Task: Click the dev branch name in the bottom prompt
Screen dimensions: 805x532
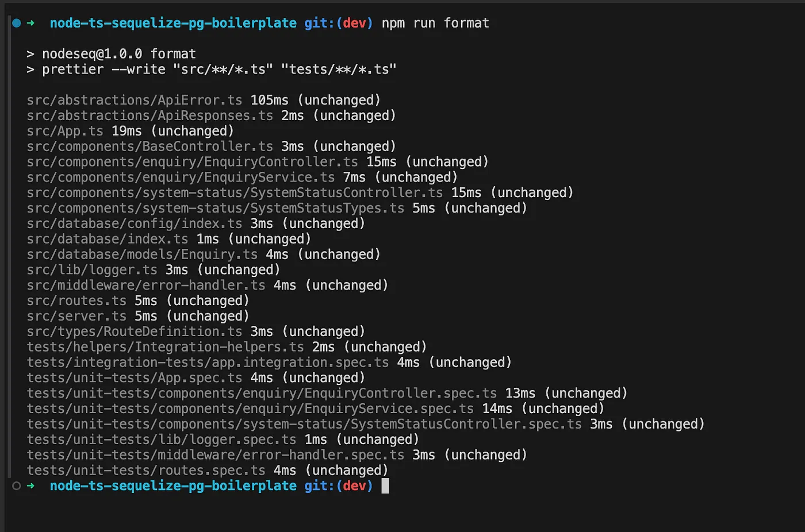Action: 354,485
